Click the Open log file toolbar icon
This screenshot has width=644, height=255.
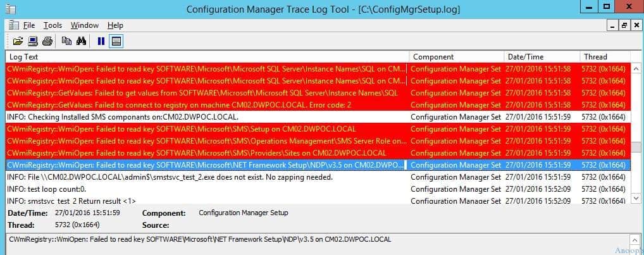click(18, 41)
